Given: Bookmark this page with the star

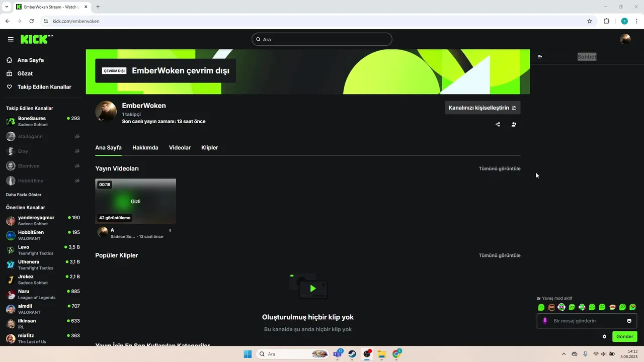Looking at the screenshot, I should [x=590, y=21].
